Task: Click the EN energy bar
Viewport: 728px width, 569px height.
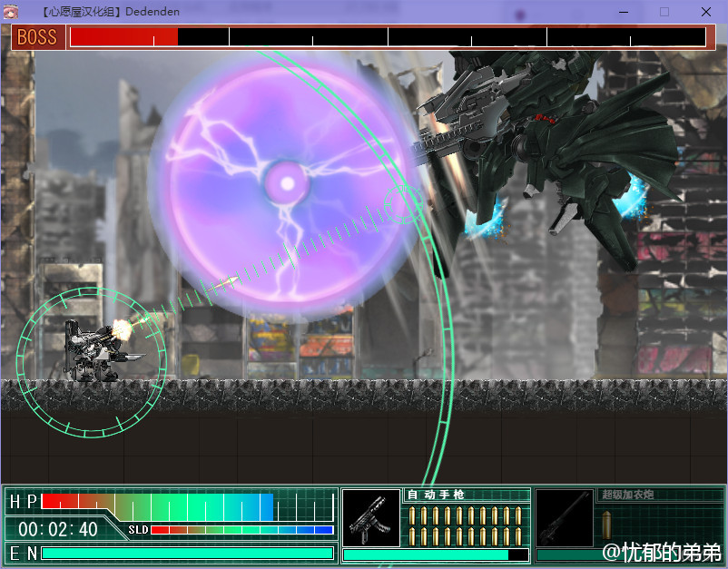Action: 187,553
